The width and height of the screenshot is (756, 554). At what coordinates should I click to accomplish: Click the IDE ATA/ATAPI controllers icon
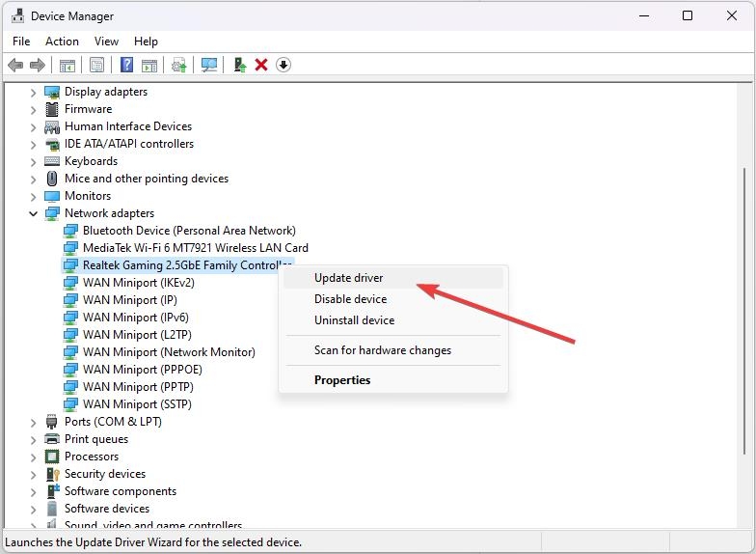52,144
